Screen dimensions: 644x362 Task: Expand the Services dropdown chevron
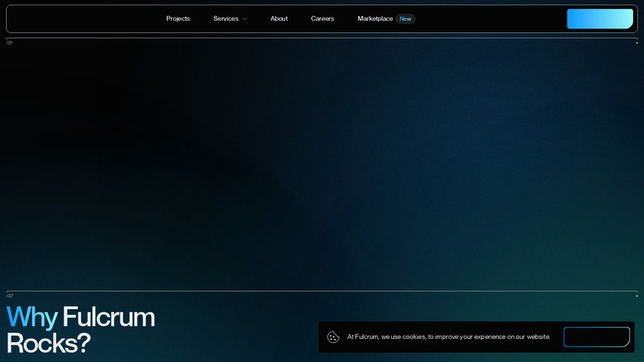pyautogui.click(x=245, y=19)
